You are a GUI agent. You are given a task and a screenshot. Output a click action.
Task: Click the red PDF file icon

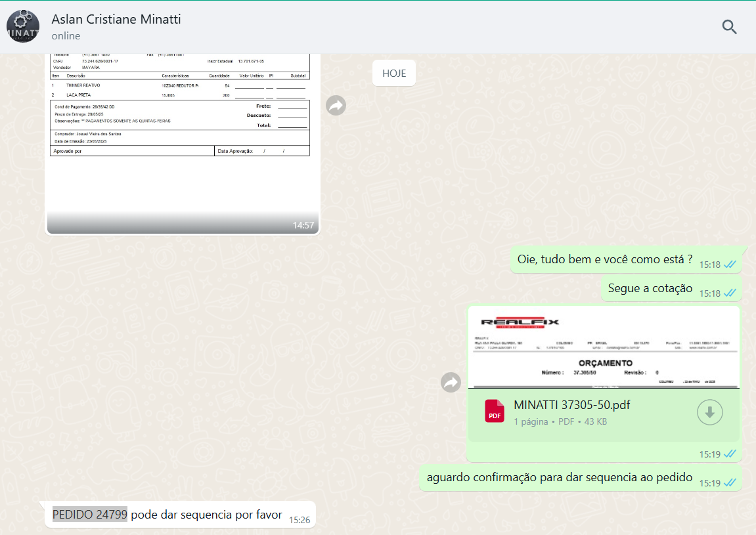pos(495,411)
